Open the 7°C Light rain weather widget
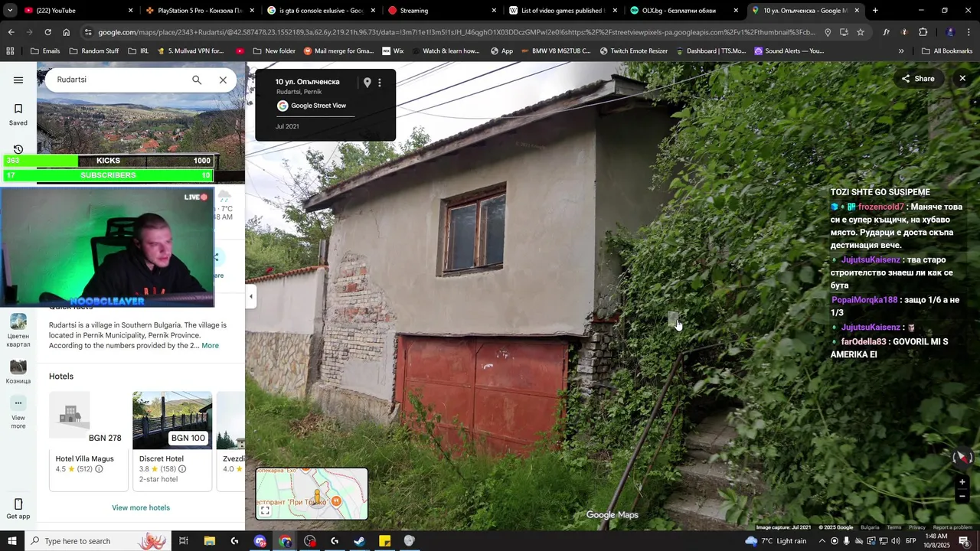980x551 pixels. coord(776,541)
